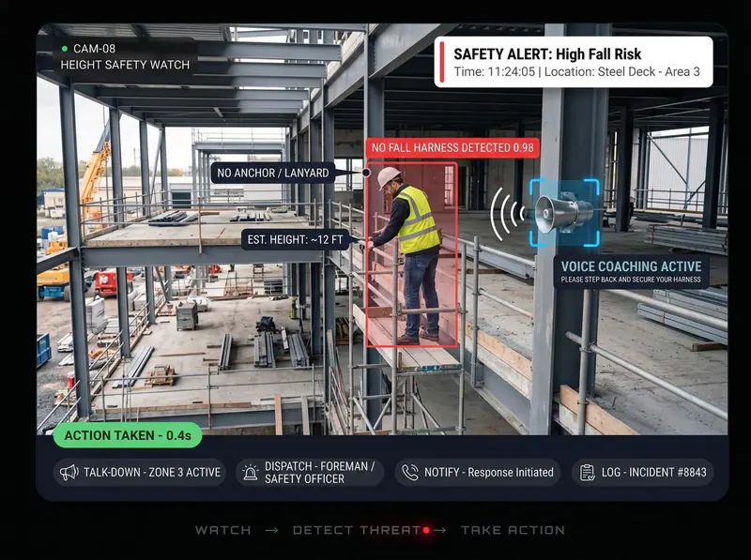The height and width of the screenshot is (560, 751).
Task: Select the loudspeaker inside the blue bracket
Action: 563,213
